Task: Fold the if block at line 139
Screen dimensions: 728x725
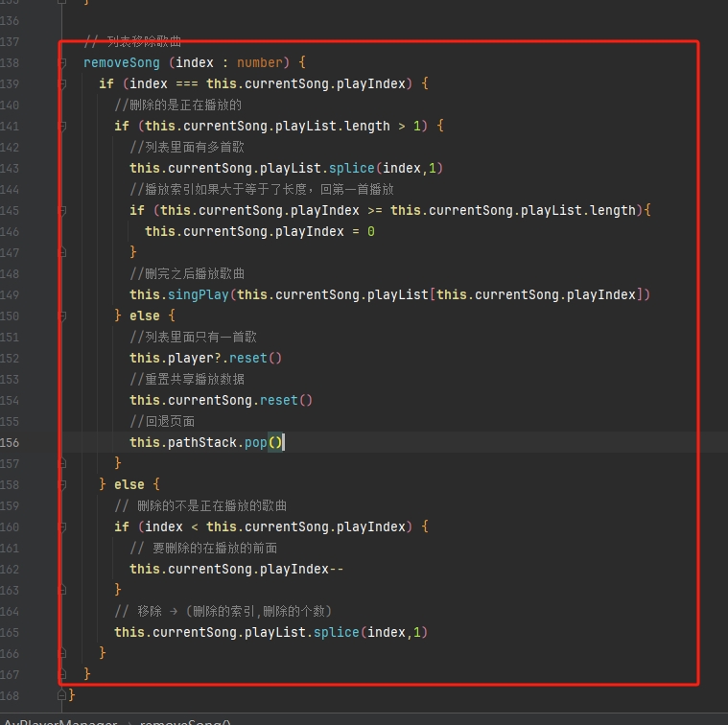Action: click(63, 84)
